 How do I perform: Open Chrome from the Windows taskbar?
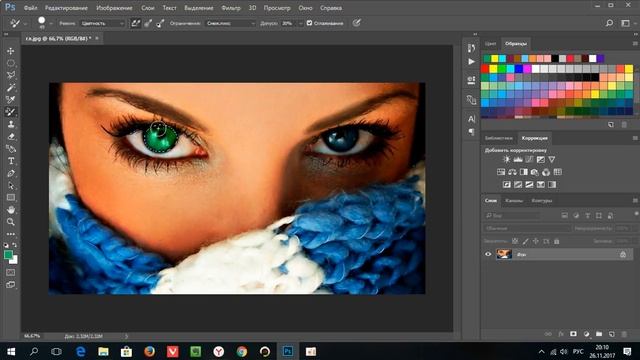[242, 351]
